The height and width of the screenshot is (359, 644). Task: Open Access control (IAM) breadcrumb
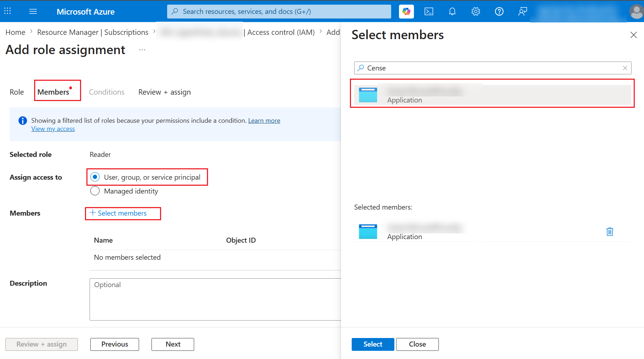(x=281, y=32)
